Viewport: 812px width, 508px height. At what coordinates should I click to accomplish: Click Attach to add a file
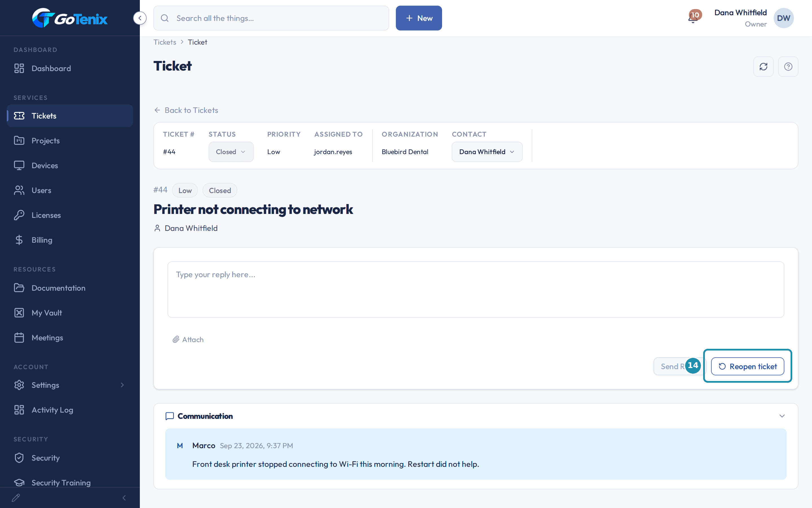click(x=188, y=339)
